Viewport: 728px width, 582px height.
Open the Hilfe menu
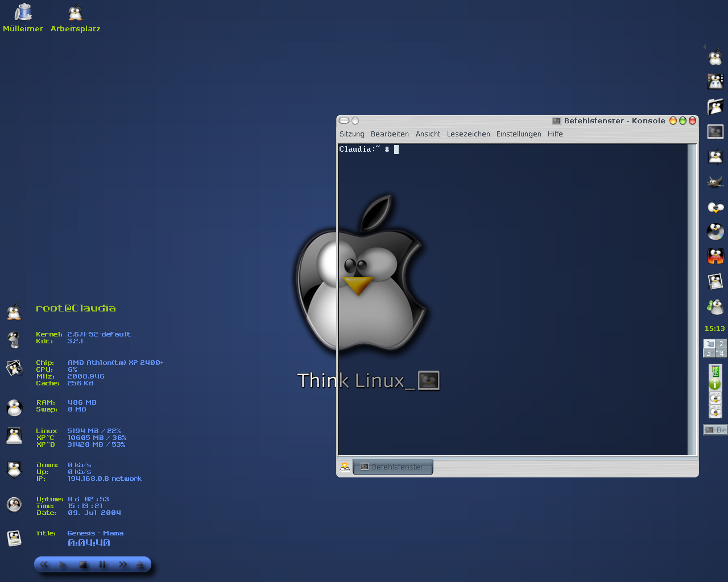point(555,134)
